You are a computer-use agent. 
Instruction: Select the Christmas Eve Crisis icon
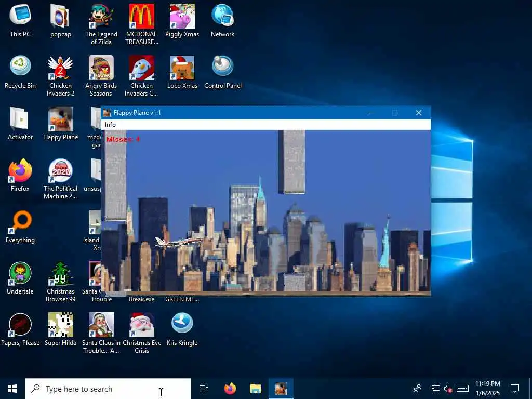click(x=141, y=333)
